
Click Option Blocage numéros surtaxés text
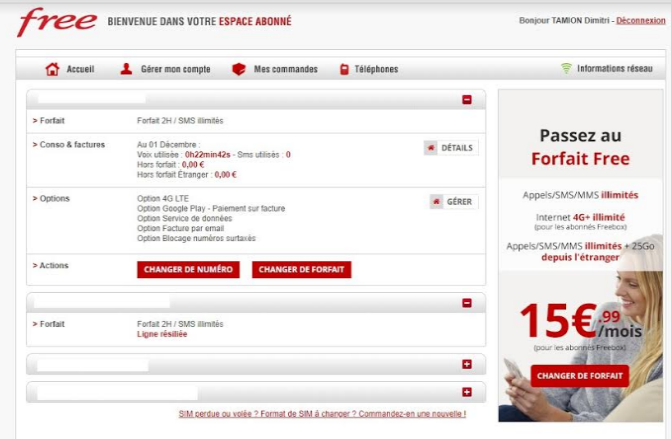tap(196, 238)
